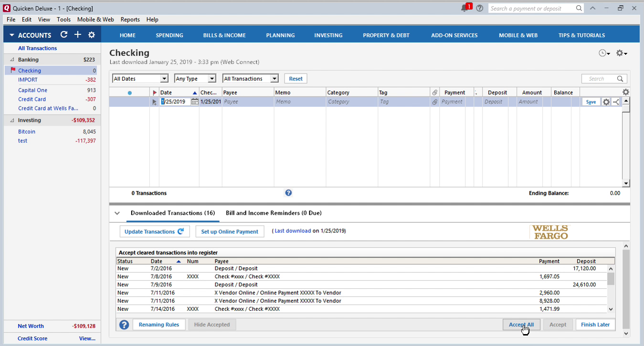Open the PROPERTY & DEBT tab
The height and width of the screenshot is (346, 644).
[x=386, y=35]
